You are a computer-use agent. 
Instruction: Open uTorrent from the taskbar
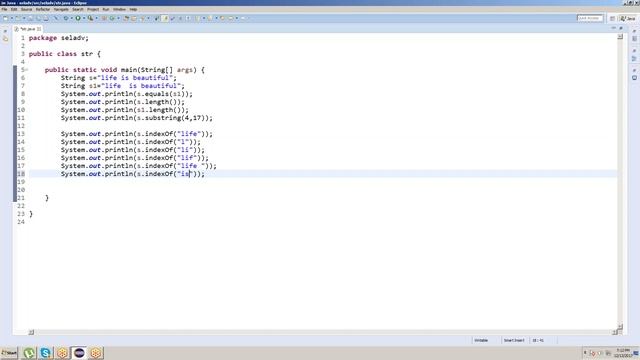(29, 353)
